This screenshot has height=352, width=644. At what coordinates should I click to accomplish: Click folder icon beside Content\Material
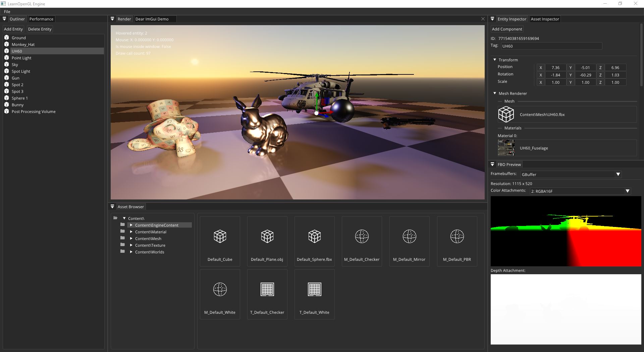[x=122, y=231]
